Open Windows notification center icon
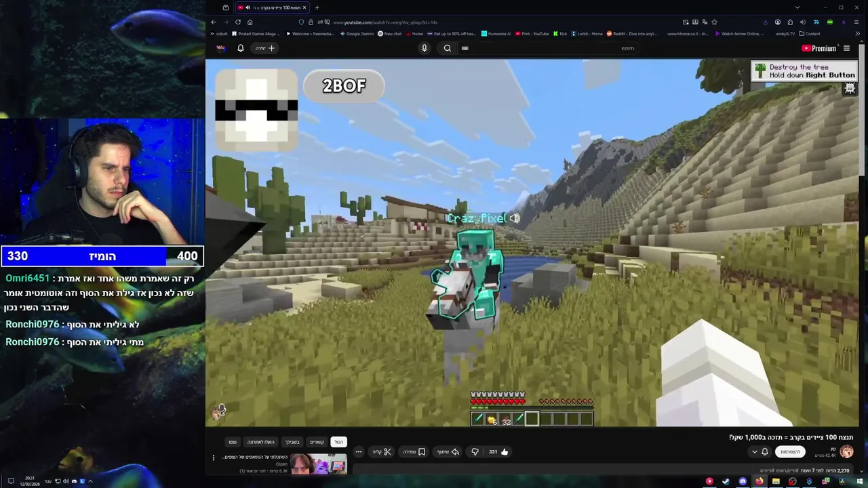Viewport: 868px width, 488px height. click(11, 481)
